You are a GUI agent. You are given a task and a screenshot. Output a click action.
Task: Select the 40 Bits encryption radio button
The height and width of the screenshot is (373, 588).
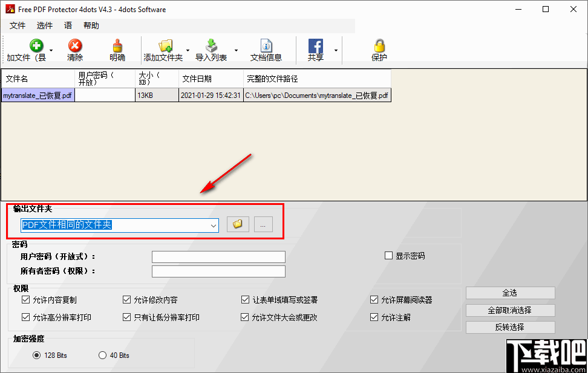[x=102, y=355]
